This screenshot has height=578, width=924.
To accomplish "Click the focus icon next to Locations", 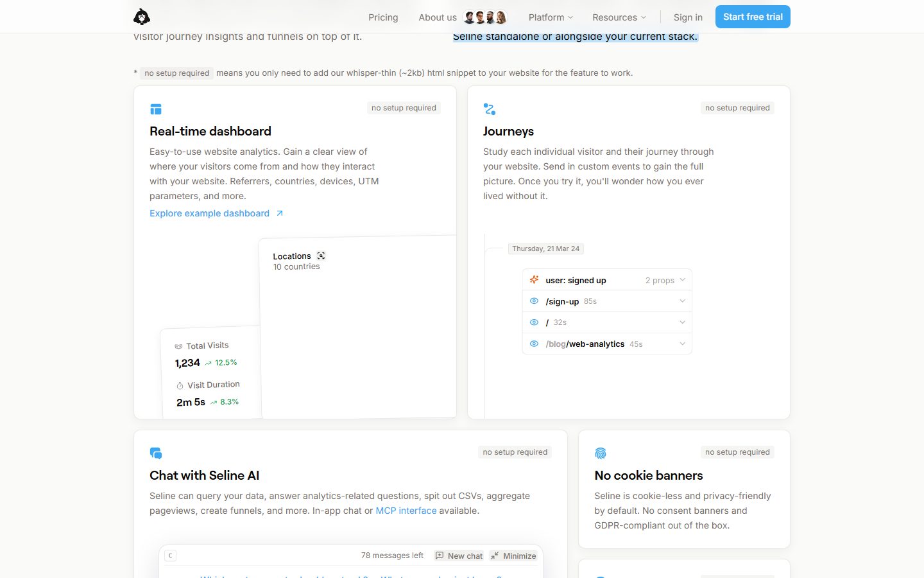I will point(321,256).
